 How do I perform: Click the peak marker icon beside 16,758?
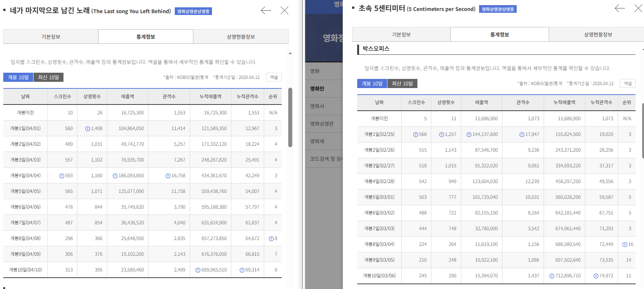pyautogui.click(x=168, y=176)
